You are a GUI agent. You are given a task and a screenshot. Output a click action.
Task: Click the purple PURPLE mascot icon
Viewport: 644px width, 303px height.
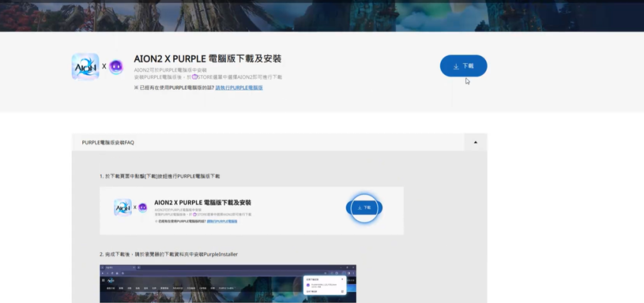tap(116, 67)
